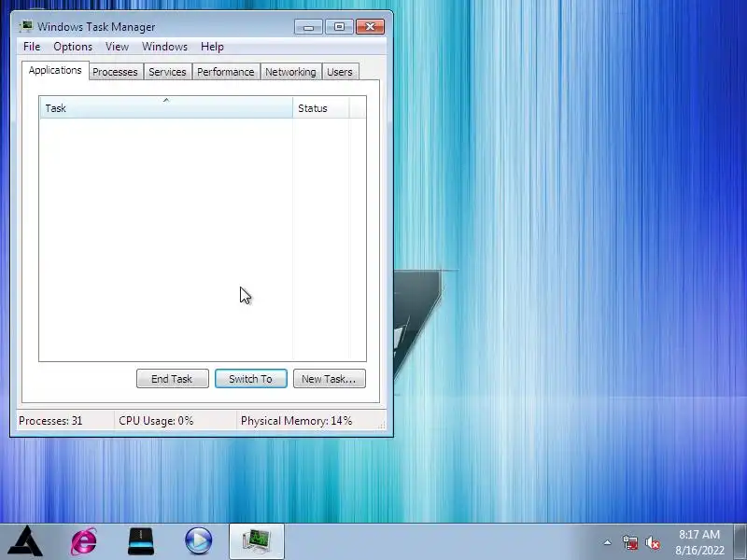Image resolution: width=747 pixels, height=560 pixels.
Task: Select the Applications tab
Action: pyautogui.click(x=55, y=71)
